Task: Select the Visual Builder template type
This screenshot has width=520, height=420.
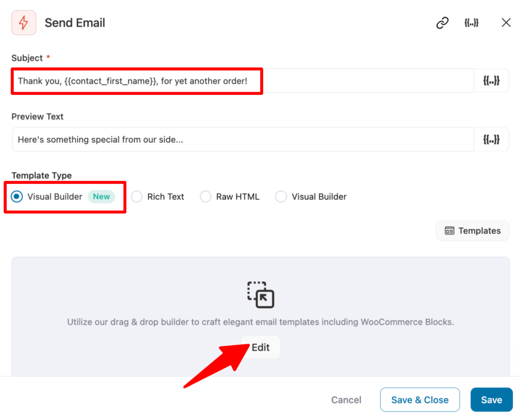Action: coord(17,197)
